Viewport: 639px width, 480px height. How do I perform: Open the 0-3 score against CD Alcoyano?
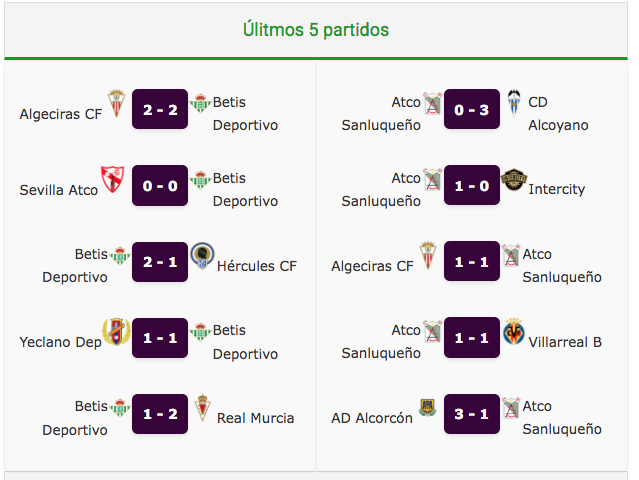472,109
